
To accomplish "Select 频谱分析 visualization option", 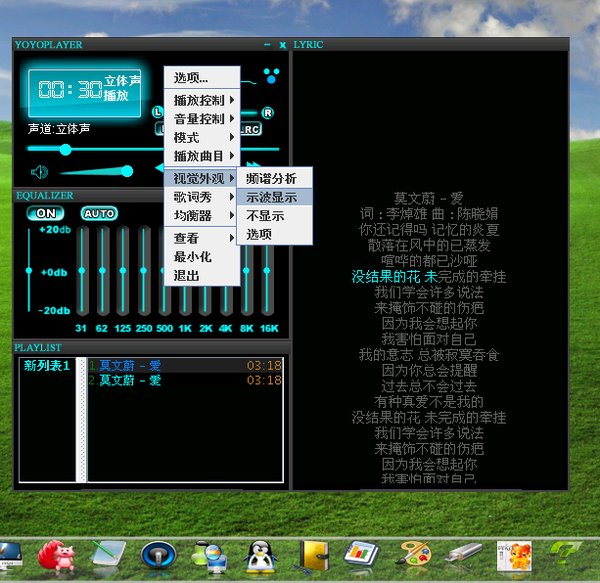I will tap(271, 178).
